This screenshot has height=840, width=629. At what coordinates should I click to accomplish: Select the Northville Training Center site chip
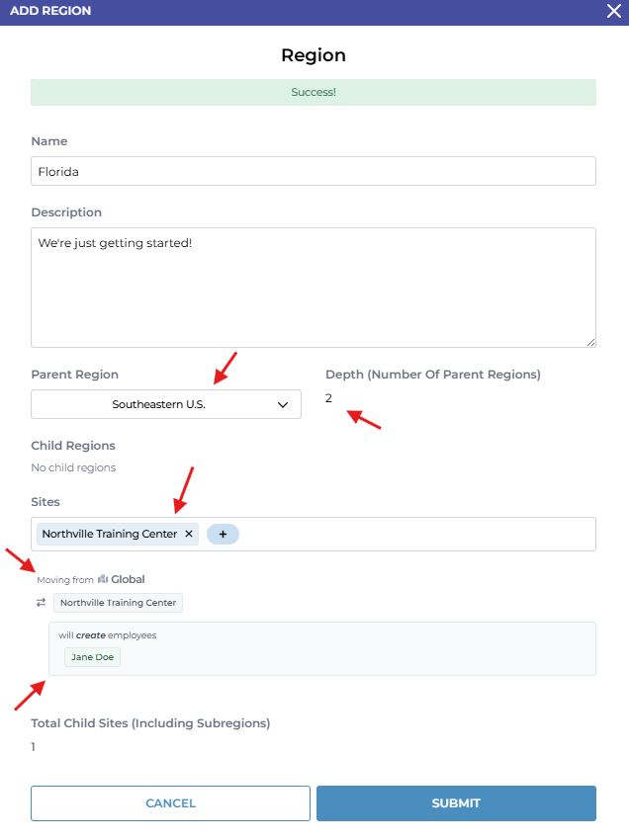tap(109, 534)
